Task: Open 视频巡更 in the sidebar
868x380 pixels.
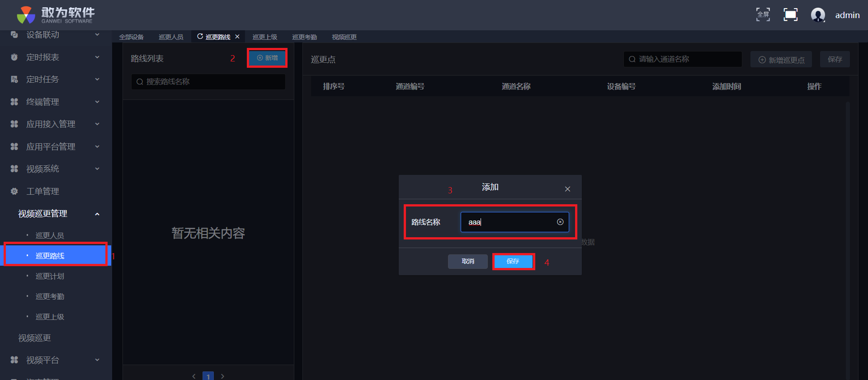Action: point(34,338)
